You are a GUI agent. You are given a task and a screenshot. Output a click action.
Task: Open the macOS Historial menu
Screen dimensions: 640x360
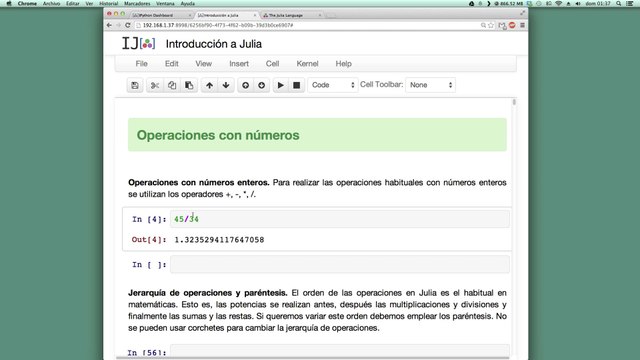pyautogui.click(x=109, y=3)
